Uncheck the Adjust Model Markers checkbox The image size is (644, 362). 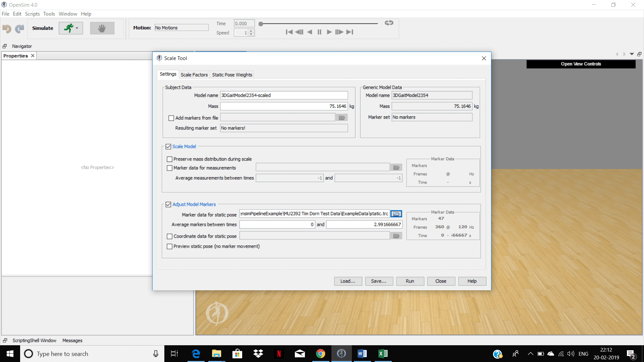point(168,204)
